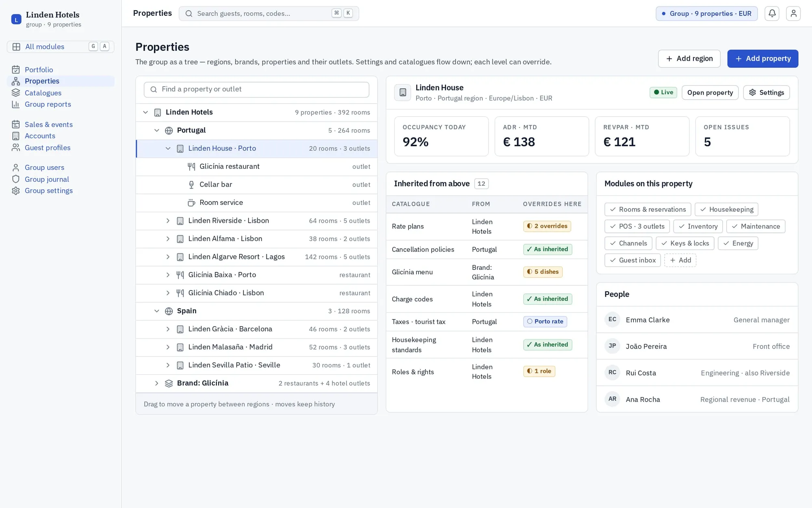Click the Group settings gear icon
The width and height of the screenshot is (812, 508).
coord(16,191)
